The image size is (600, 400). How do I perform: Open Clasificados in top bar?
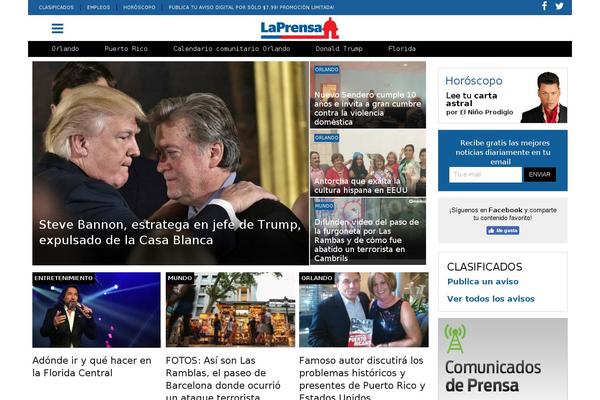56,7
